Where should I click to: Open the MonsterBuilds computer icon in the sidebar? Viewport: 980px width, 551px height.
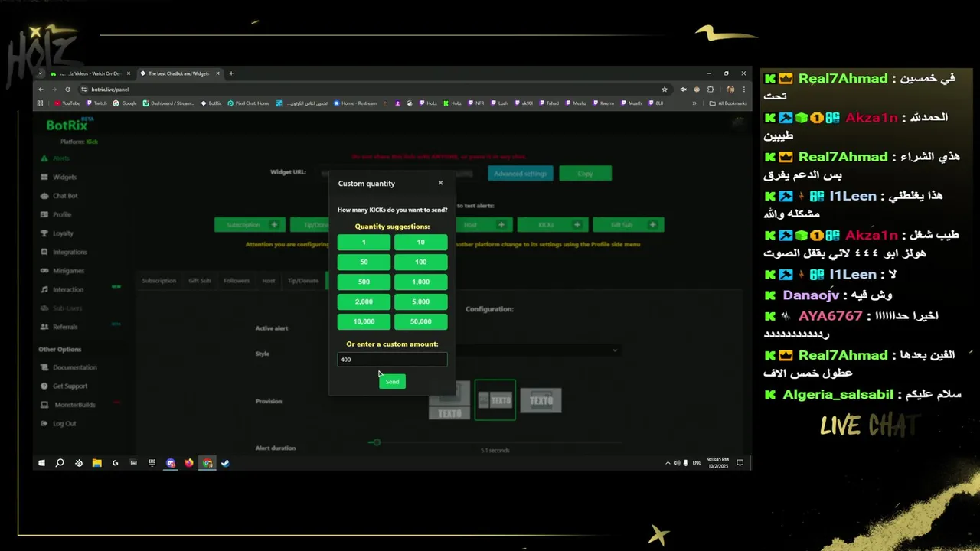(x=44, y=405)
